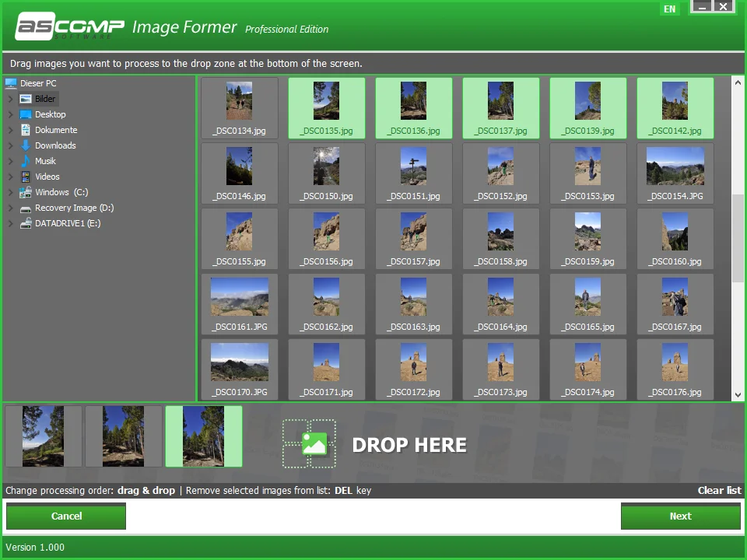Image resolution: width=747 pixels, height=560 pixels.
Task: Select the Musik note icon
Action: click(26, 160)
